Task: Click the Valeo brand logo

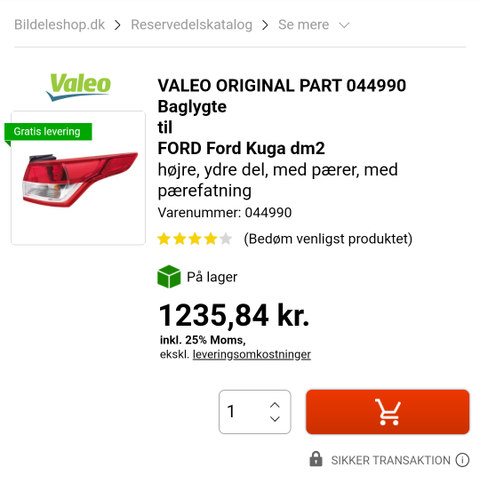Action: [79, 87]
